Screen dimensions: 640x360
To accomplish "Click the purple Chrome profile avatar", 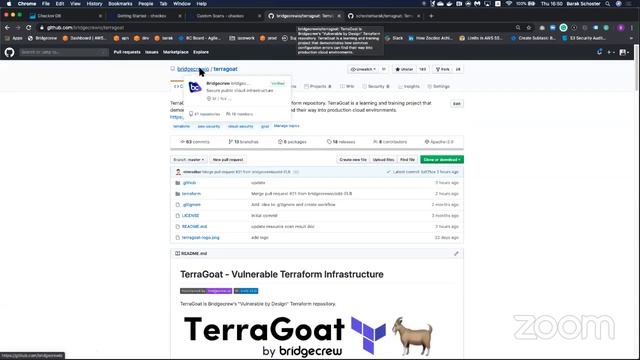I will point(621,27).
